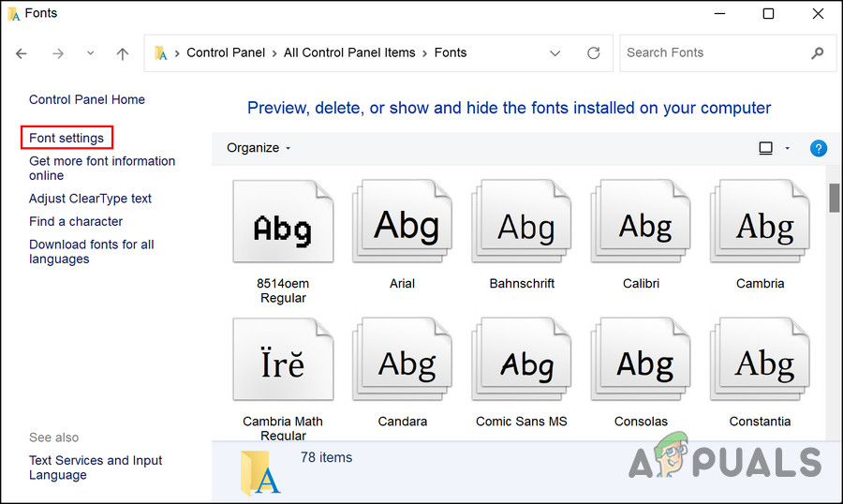Open Find a character link
843x504 pixels.
click(76, 222)
